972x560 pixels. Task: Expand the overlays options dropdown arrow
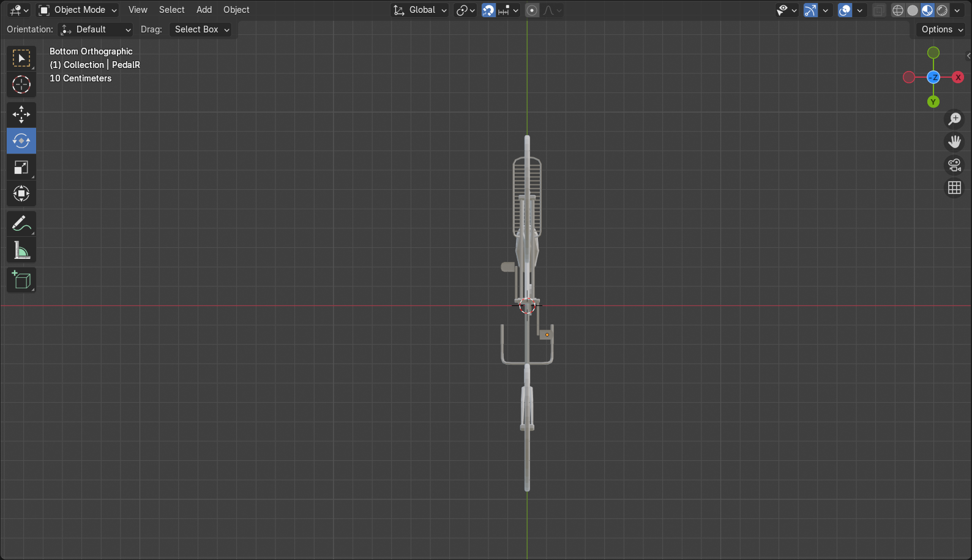click(860, 10)
